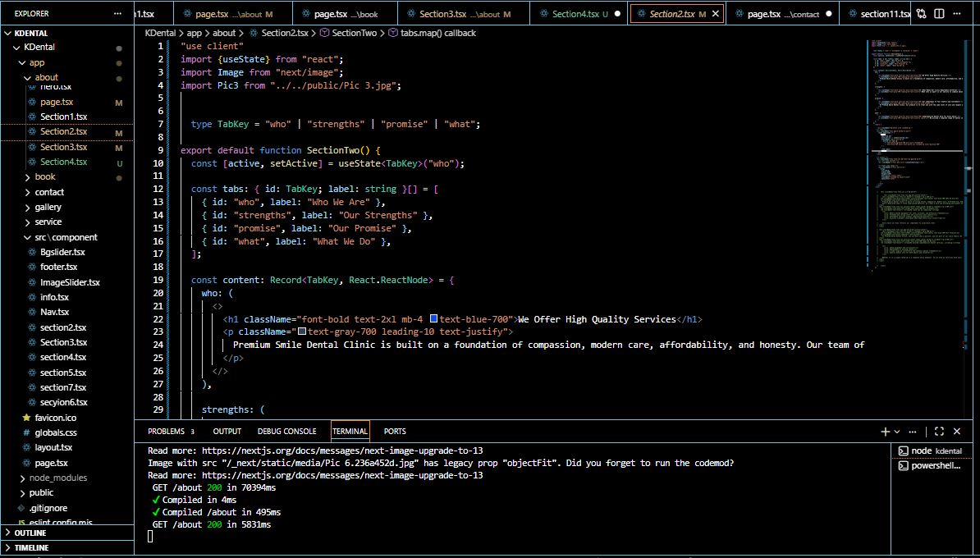Click KDental in the breadcrumb path
This screenshot has height=558, width=980.
(x=161, y=33)
